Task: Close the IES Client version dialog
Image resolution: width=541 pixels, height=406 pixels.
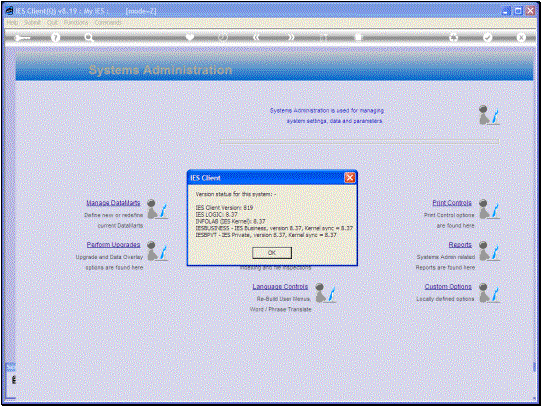Action: (x=350, y=178)
